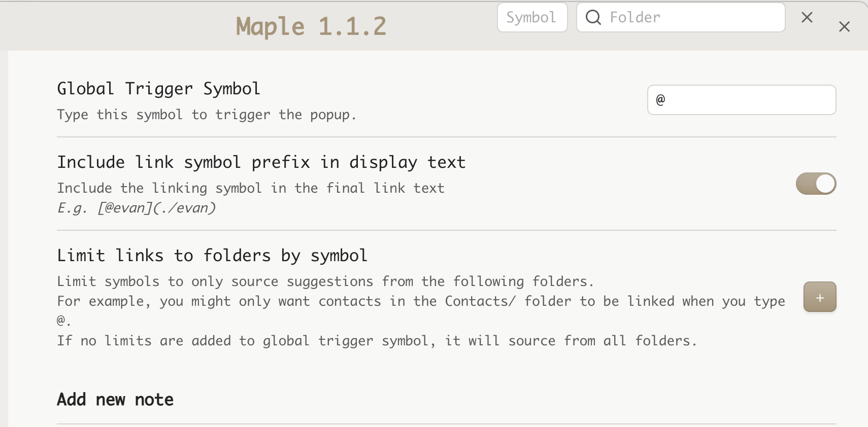The image size is (868, 427).
Task: Click the 'If no limits are added' line
Action: 376,341
